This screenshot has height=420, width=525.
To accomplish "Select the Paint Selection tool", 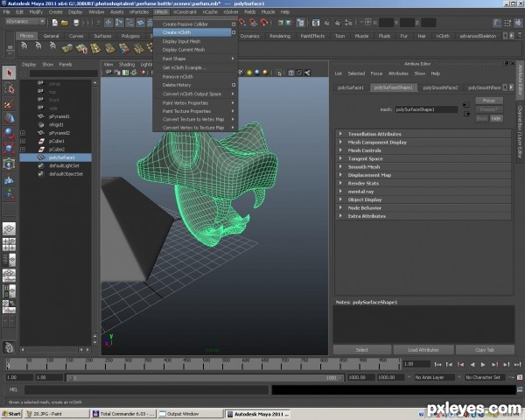I will click(9, 103).
